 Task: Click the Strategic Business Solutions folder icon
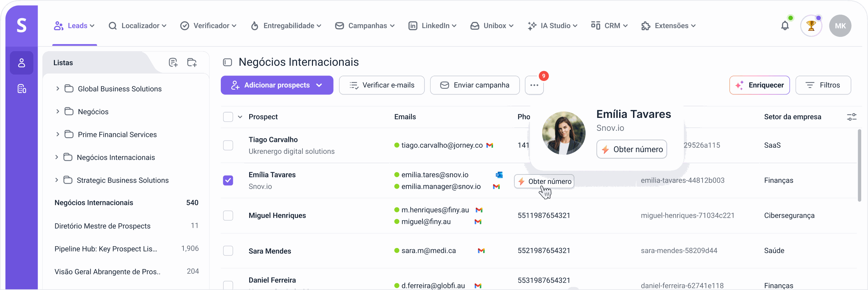(68, 180)
